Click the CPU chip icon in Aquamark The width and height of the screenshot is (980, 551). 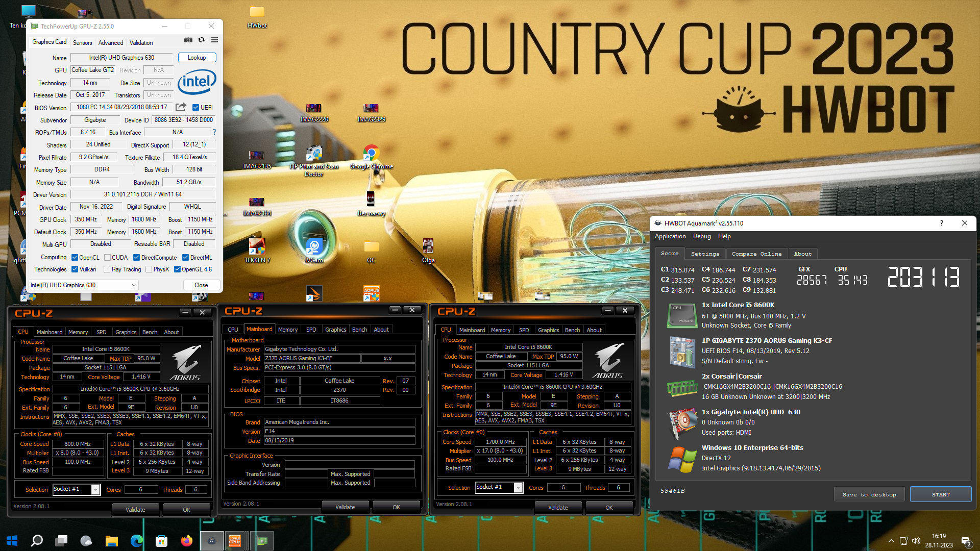click(682, 315)
